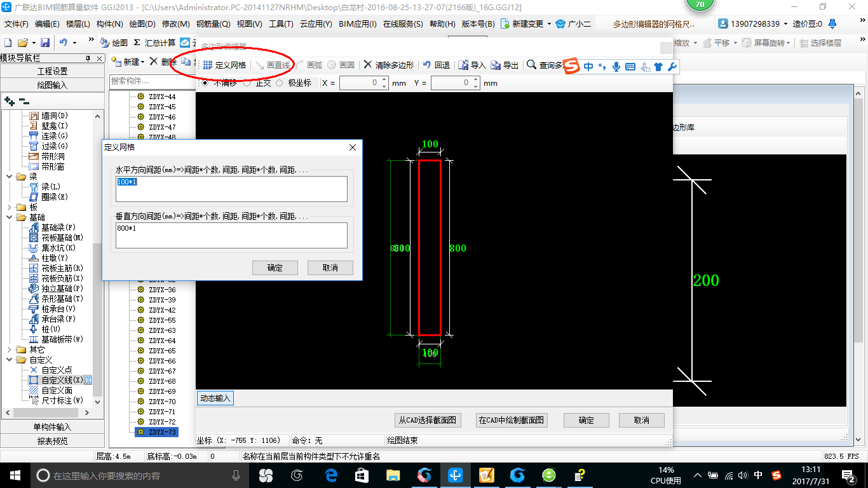This screenshot has height=488, width=868.
Task: Click the 查询 magnifier icon
Action: tap(532, 64)
